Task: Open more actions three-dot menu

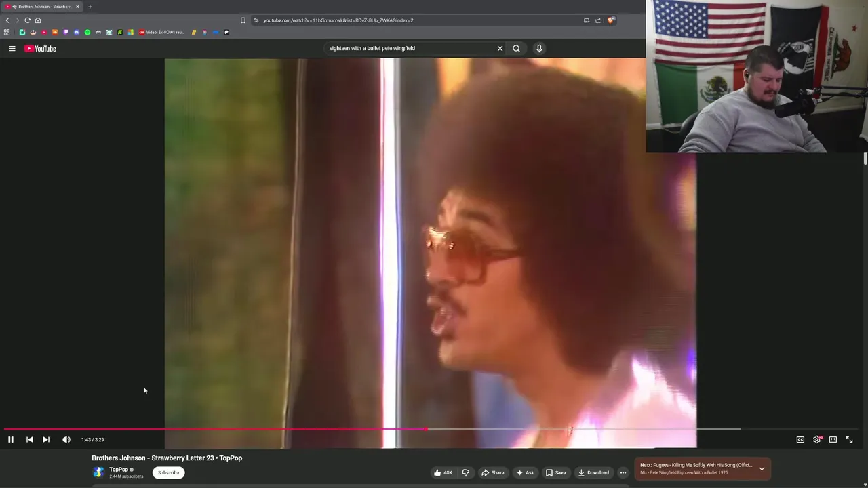Action: (x=623, y=473)
